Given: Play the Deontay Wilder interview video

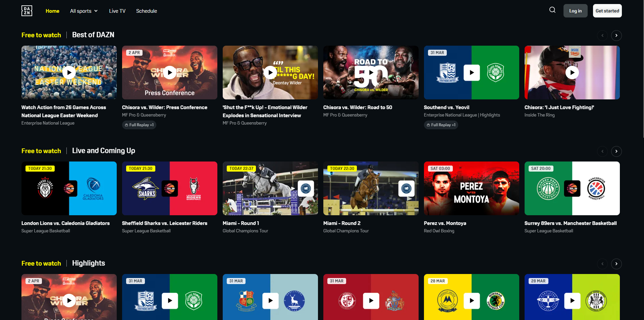Looking at the screenshot, I should click(270, 72).
